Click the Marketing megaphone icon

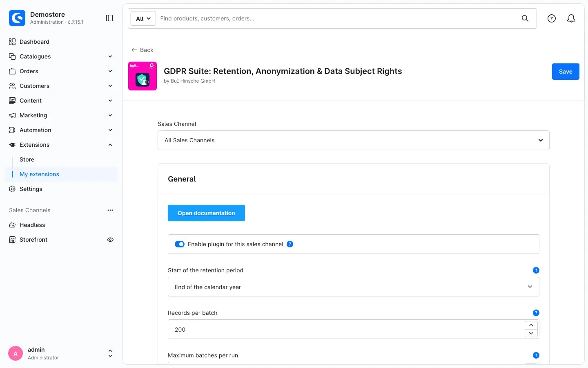click(12, 115)
